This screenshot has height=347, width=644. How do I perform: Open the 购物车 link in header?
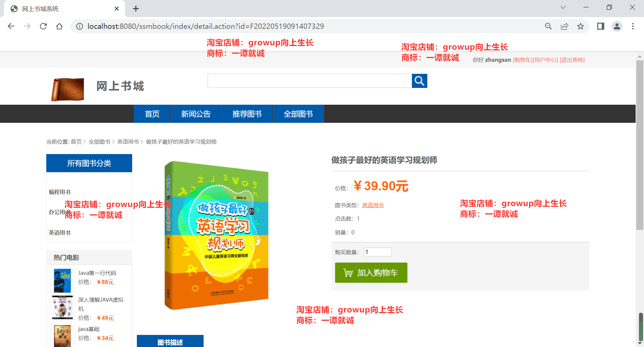pyautogui.click(x=523, y=60)
